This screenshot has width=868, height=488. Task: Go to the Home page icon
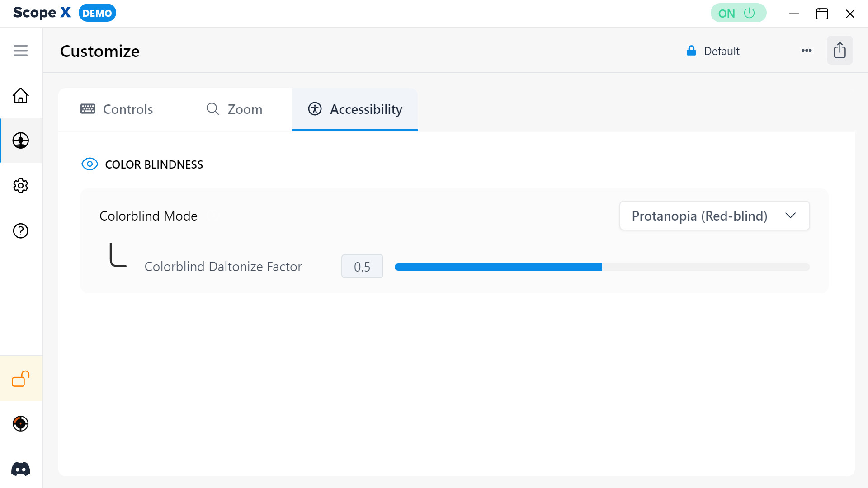point(20,96)
